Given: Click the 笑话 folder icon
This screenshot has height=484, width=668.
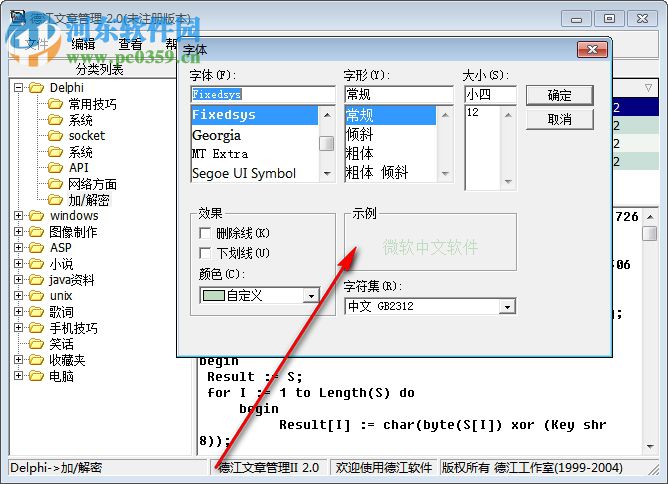Looking at the screenshot, I should coord(37,344).
